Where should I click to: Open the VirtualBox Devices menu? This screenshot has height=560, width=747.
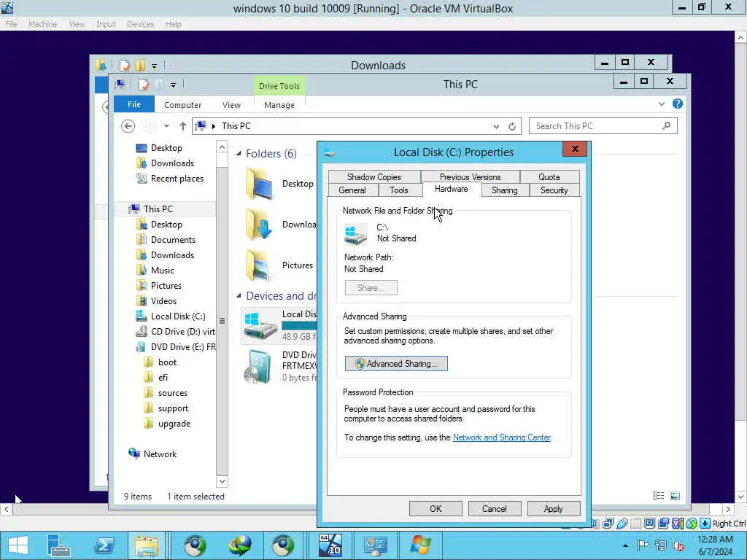[x=140, y=24]
